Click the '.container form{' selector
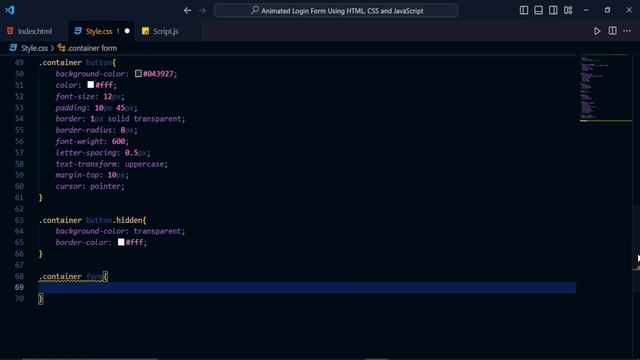Screen dimensions: 640x360 pos(73,276)
